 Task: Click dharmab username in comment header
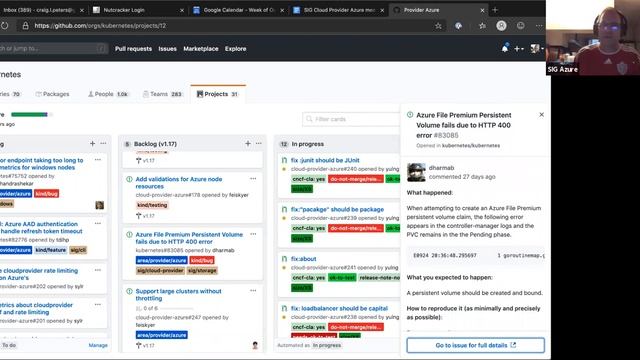coord(441,168)
